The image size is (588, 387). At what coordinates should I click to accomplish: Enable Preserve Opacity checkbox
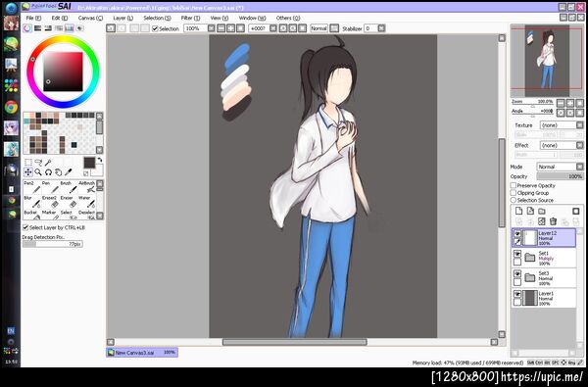pos(514,185)
